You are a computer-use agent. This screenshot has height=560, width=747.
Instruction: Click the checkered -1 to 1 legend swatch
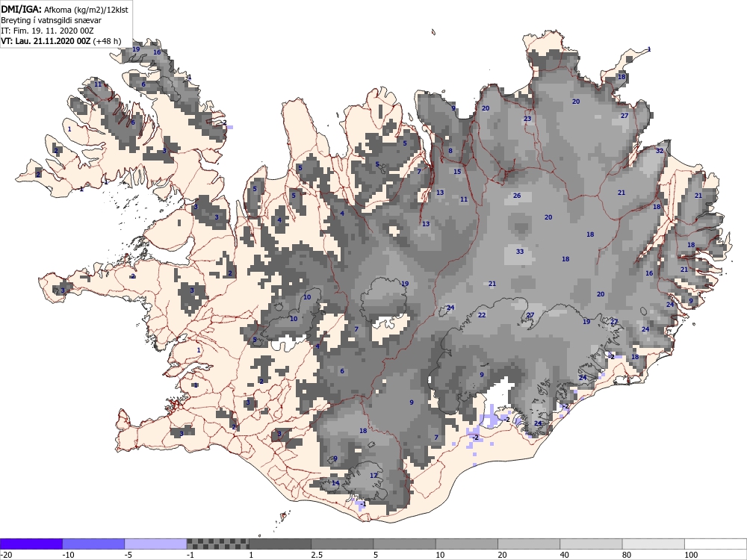(x=217, y=544)
